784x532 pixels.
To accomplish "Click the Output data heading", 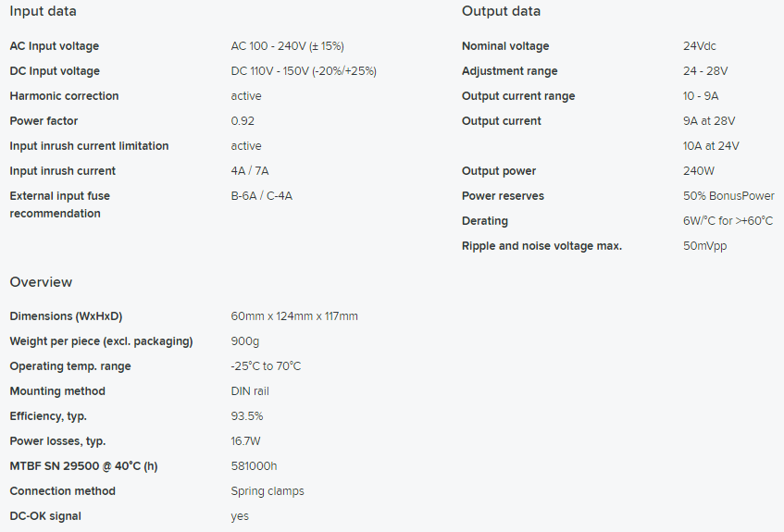I will pyautogui.click(x=501, y=11).
